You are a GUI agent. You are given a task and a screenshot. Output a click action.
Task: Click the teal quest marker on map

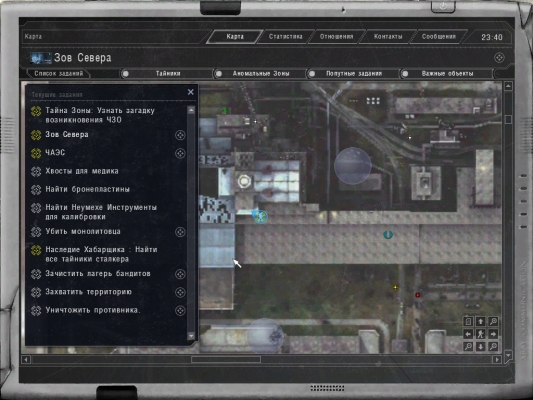388,234
